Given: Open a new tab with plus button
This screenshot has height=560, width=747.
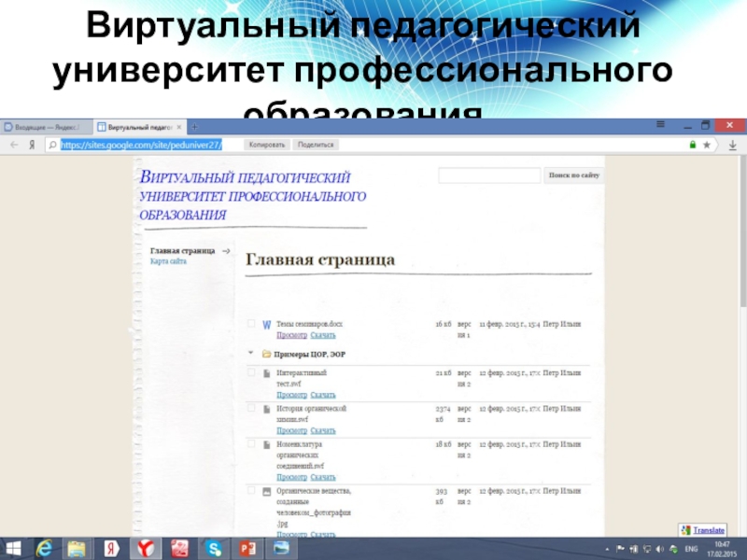Looking at the screenshot, I should (x=194, y=127).
